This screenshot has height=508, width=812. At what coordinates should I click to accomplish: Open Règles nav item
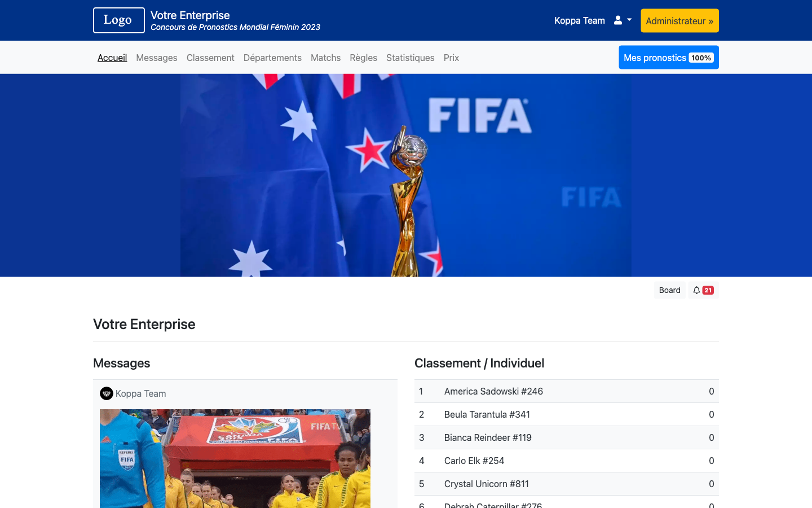(x=363, y=58)
